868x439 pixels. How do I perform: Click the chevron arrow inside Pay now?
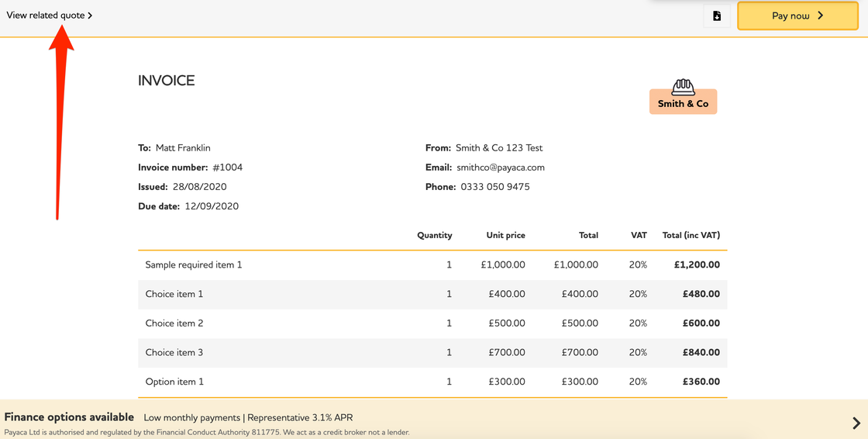821,16
